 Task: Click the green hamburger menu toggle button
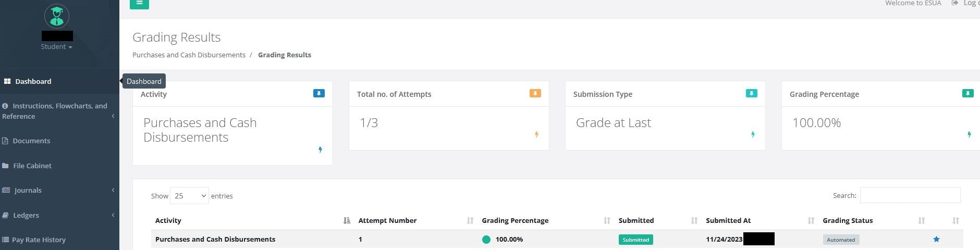(139, 3)
